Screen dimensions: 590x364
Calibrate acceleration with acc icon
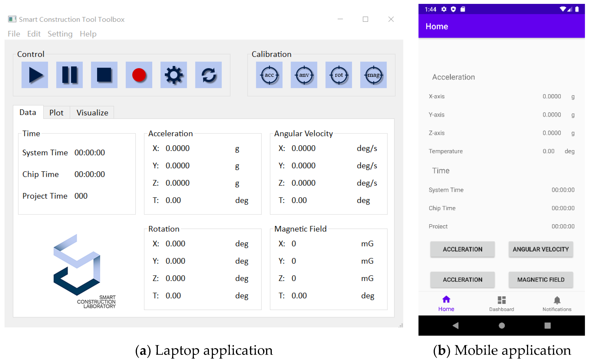(x=269, y=75)
